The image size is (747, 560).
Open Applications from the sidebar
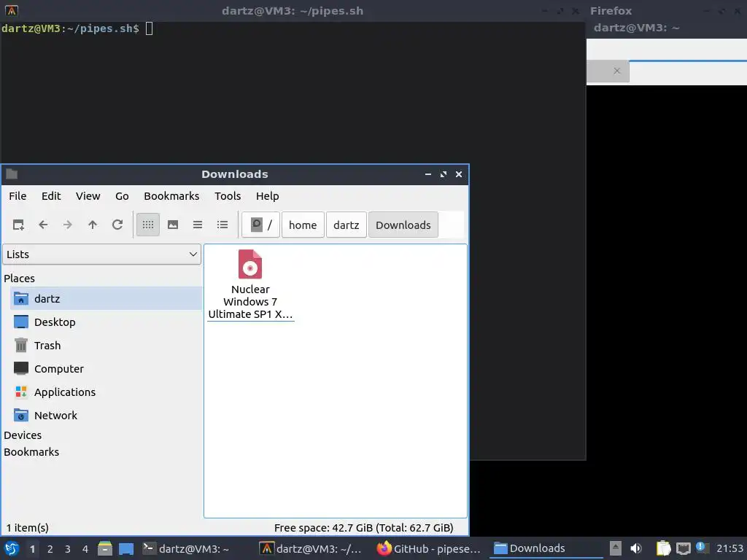[106, 392]
